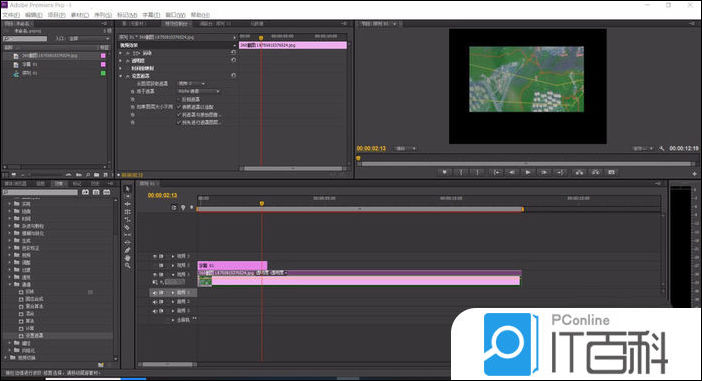Viewport: 702px width, 381px height.
Task: Open program monitor settings wrench
Action: pyautogui.click(x=661, y=148)
